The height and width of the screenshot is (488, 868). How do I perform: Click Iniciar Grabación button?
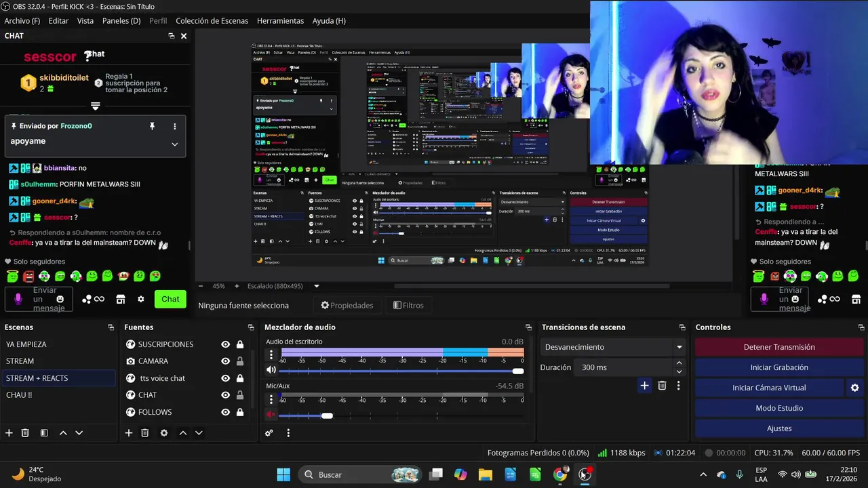[778, 367]
